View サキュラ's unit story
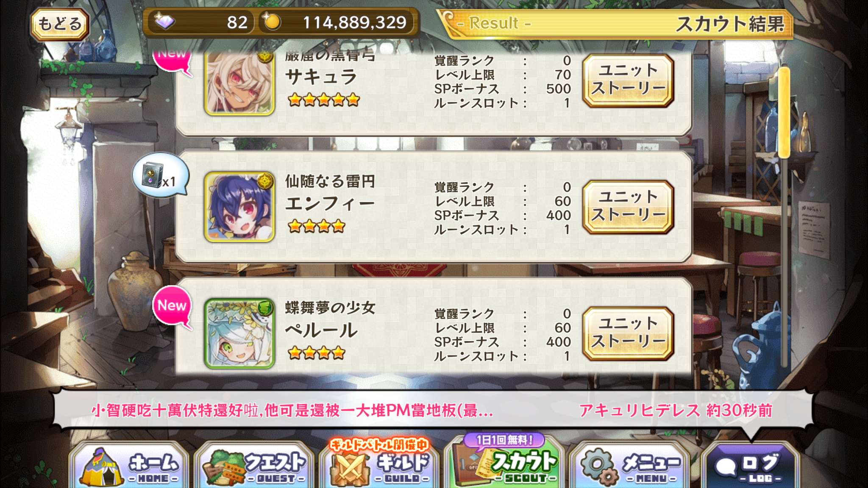The width and height of the screenshot is (868, 488). (x=628, y=80)
